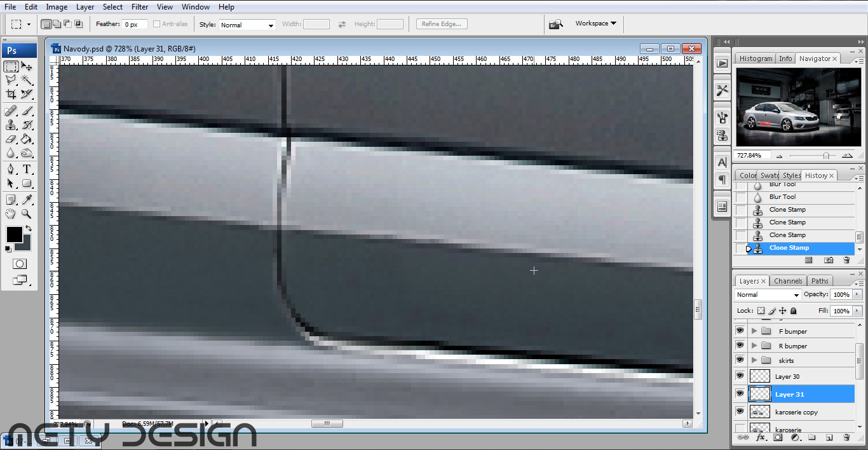Hide the karoserie copy layer
Image resolution: width=868 pixels, height=450 pixels.
click(740, 412)
